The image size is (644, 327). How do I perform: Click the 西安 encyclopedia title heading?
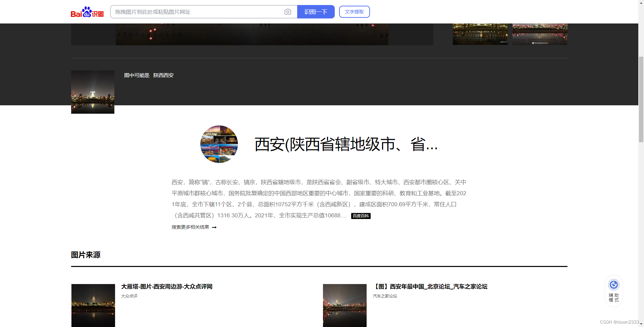click(345, 145)
